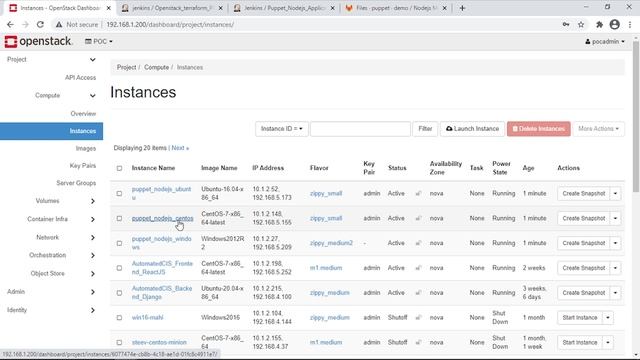Go forward with the browser forward arrow
640x360 pixels.
pos(25,24)
